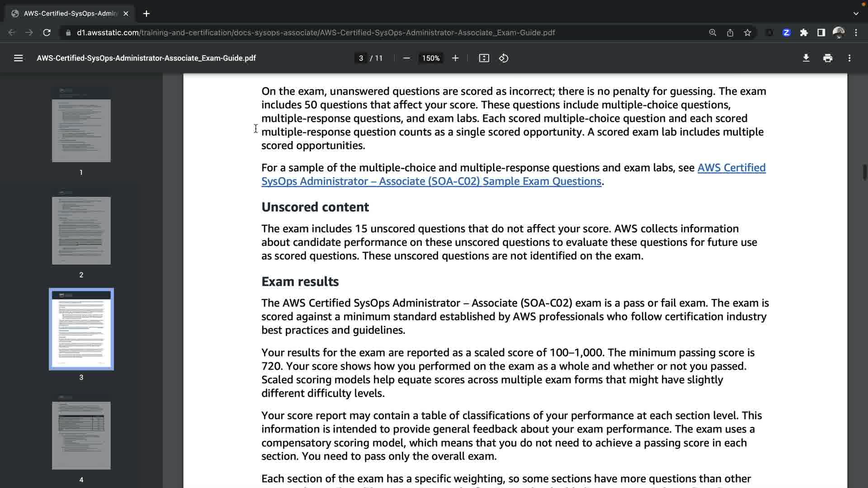This screenshot has height=488, width=868.
Task: Click the fit to page icon
Action: [x=484, y=58]
